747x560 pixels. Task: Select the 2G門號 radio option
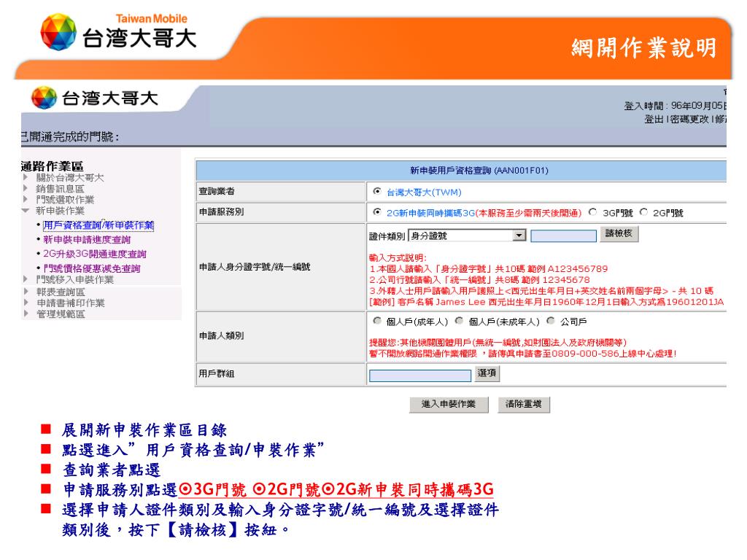(x=643, y=212)
